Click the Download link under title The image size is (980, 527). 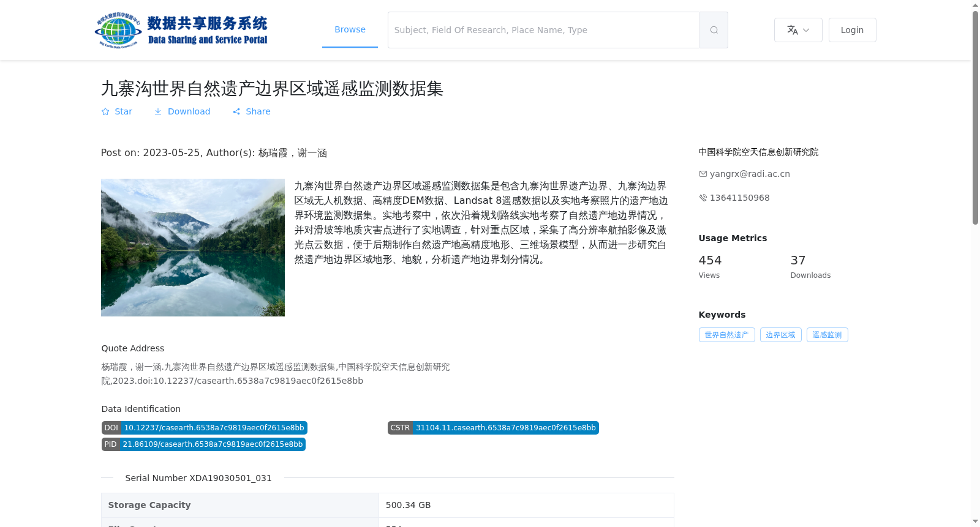(x=182, y=111)
